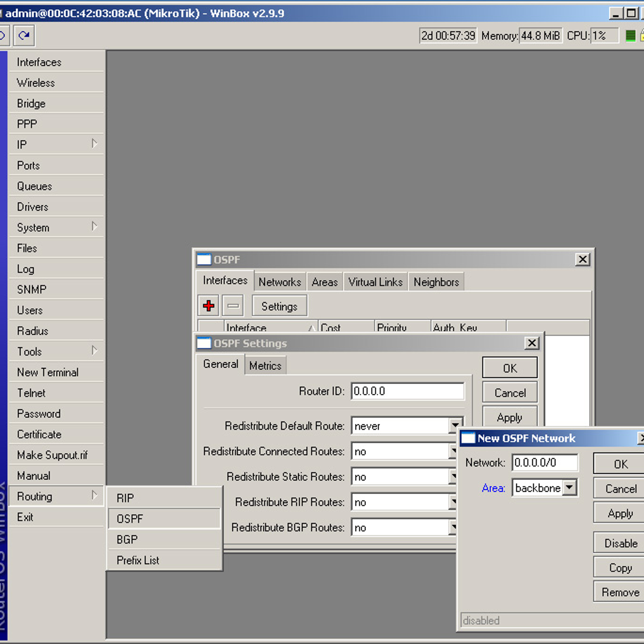Click the Disable button
644x644 pixels.
click(620, 543)
